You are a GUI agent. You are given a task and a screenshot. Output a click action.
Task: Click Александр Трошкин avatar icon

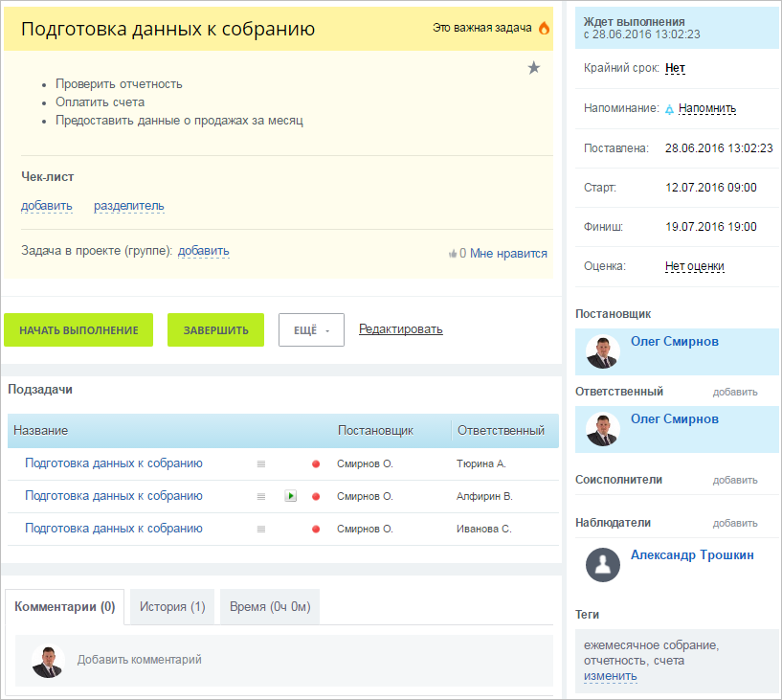pos(603,565)
